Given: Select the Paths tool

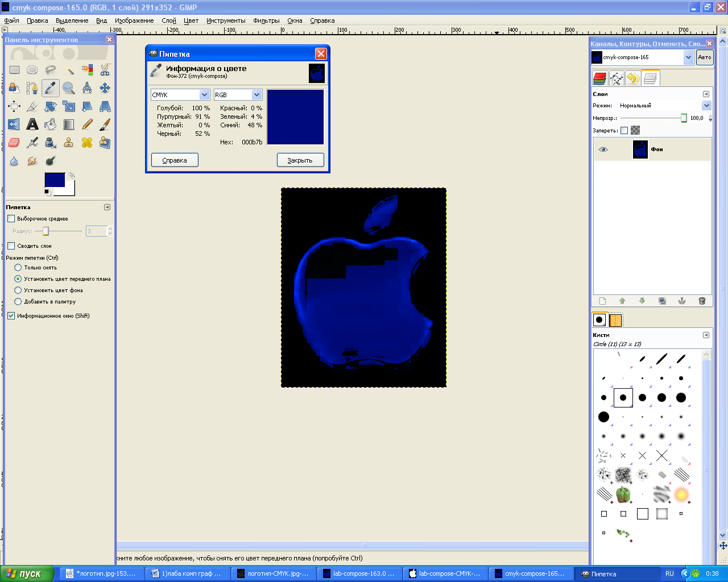Looking at the screenshot, I should pos(32,88).
